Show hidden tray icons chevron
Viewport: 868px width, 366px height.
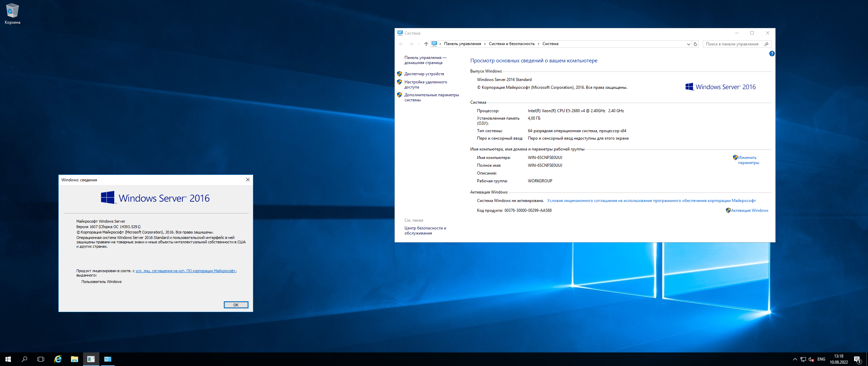tap(795, 359)
